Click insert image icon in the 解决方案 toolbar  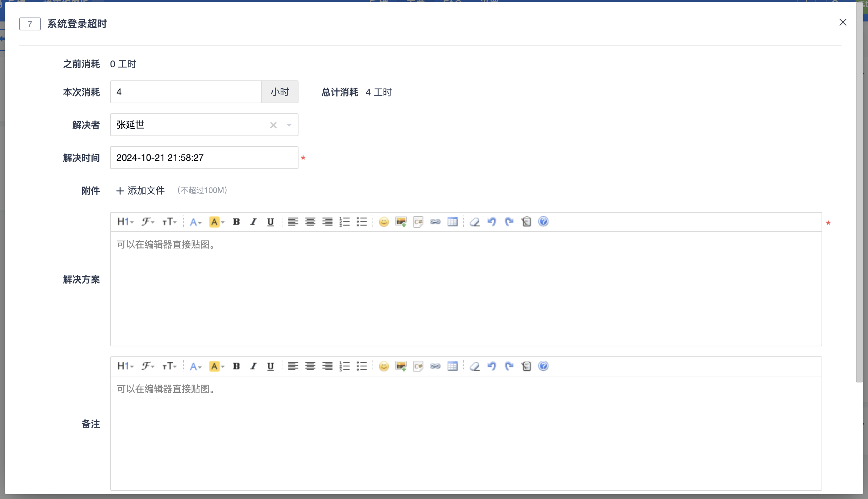pos(401,222)
